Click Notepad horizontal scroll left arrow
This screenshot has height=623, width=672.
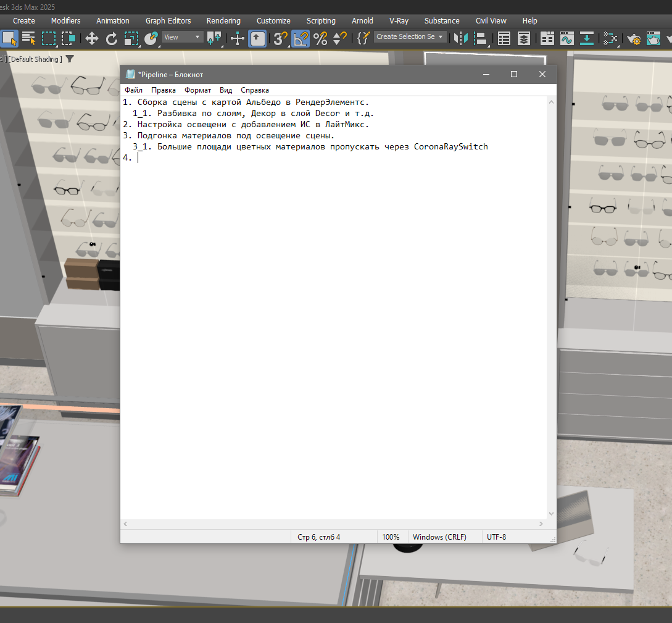125,524
